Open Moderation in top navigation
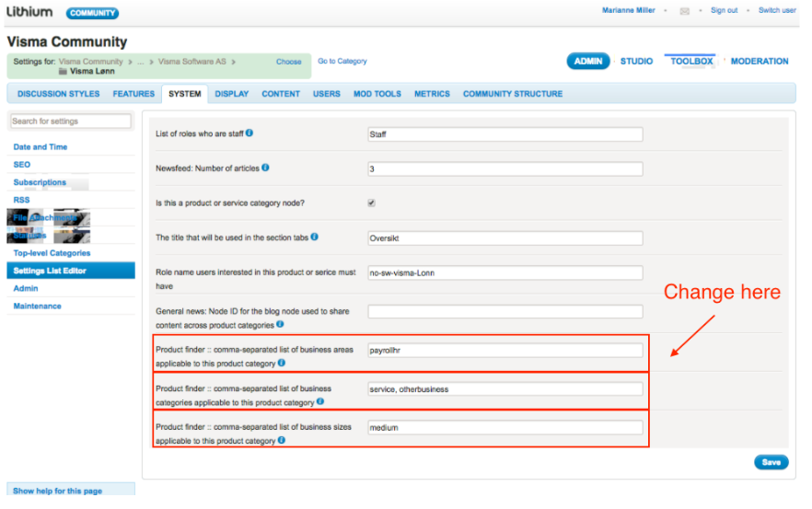Screen dimensions: 812x509 tap(760, 61)
